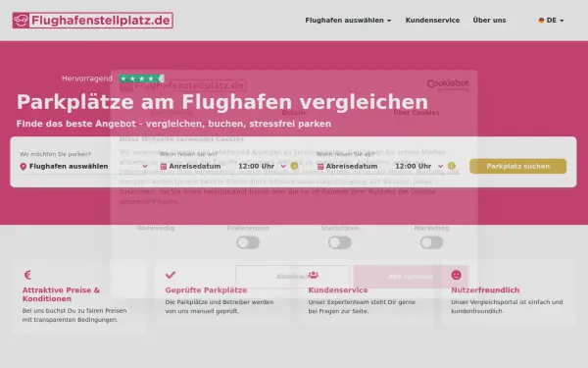This screenshot has height=368, width=588.
Task: Open the departure 12:00 Uhr time dropdown
Action: pos(418,167)
